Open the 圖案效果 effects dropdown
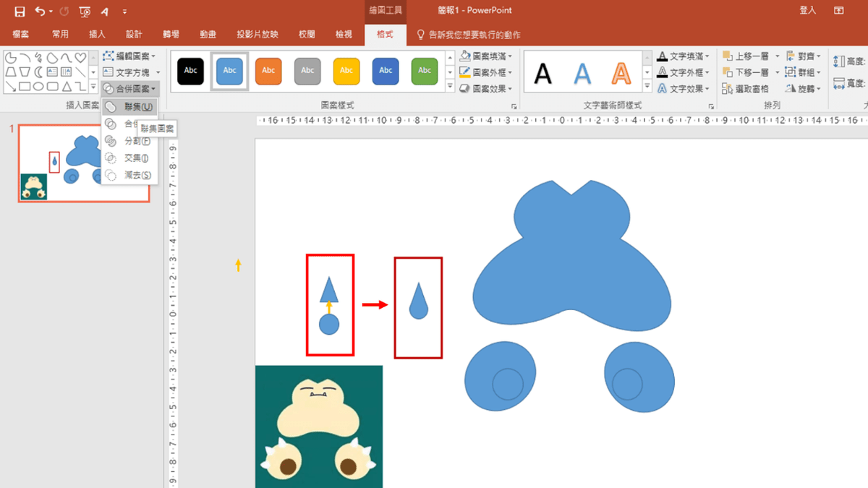The height and width of the screenshot is (488, 868). point(486,89)
